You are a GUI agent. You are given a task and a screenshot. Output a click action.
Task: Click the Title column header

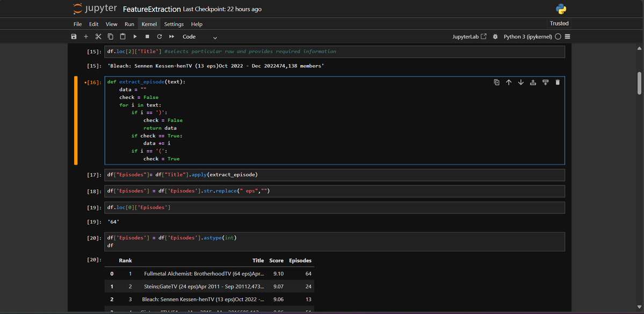[258, 261]
